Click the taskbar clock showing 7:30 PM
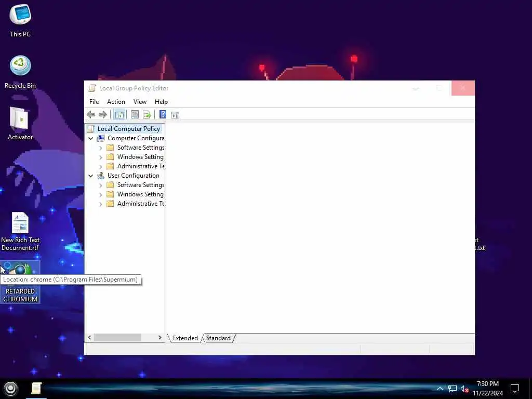Image resolution: width=532 pixels, height=399 pixels. click(x=487, y=389)
